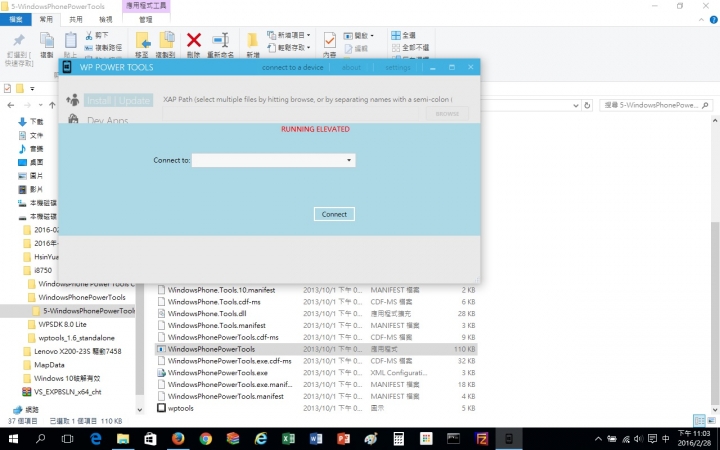Click 全選 select all in ribbon
This screenshot has height=450, width=720.
click(403, 35)
